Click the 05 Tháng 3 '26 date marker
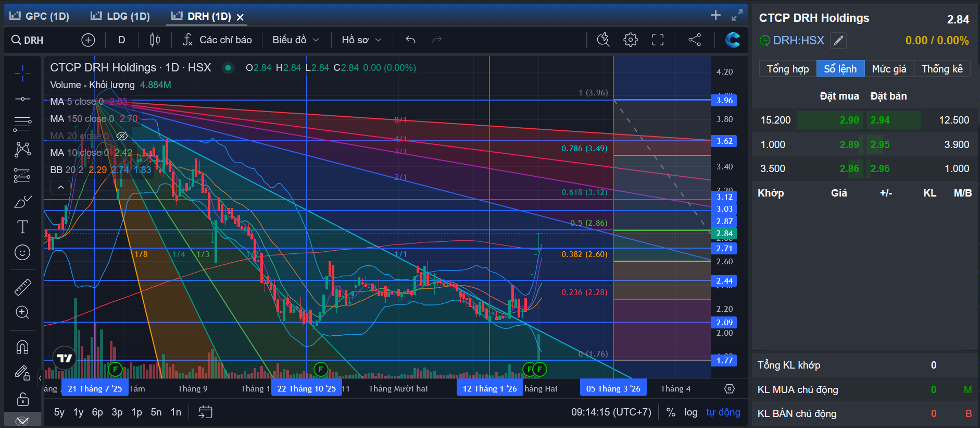 [613, 389]
